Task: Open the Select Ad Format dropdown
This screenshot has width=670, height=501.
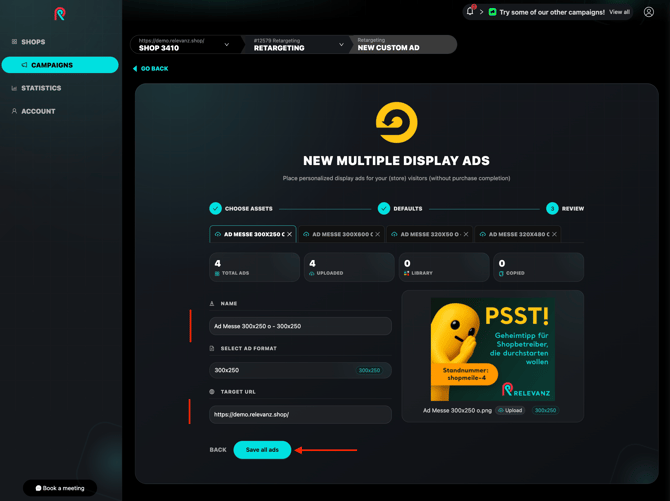Action: tap(300, 370)
